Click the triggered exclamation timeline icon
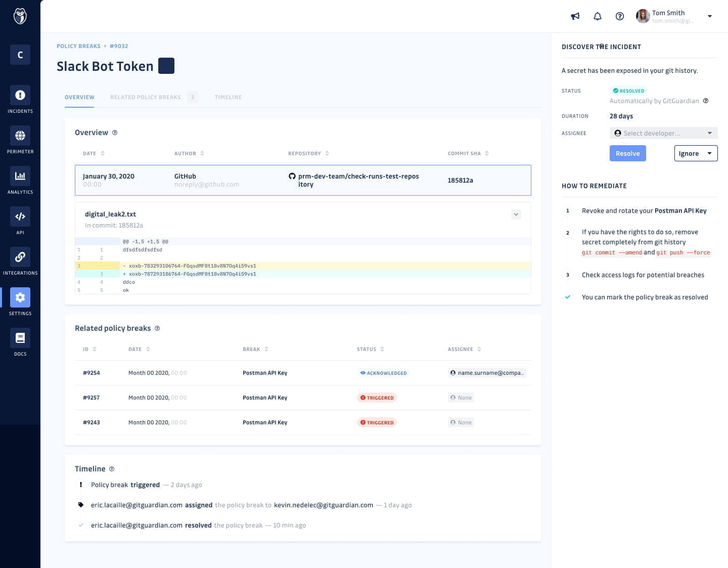Viewport: 728px width, 568px height. [x=80, y=485]
